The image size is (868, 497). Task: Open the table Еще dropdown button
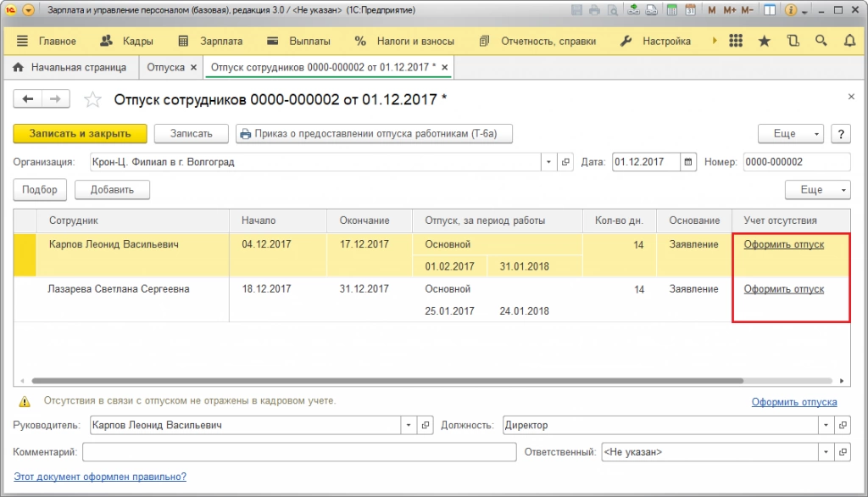point(818,189)
